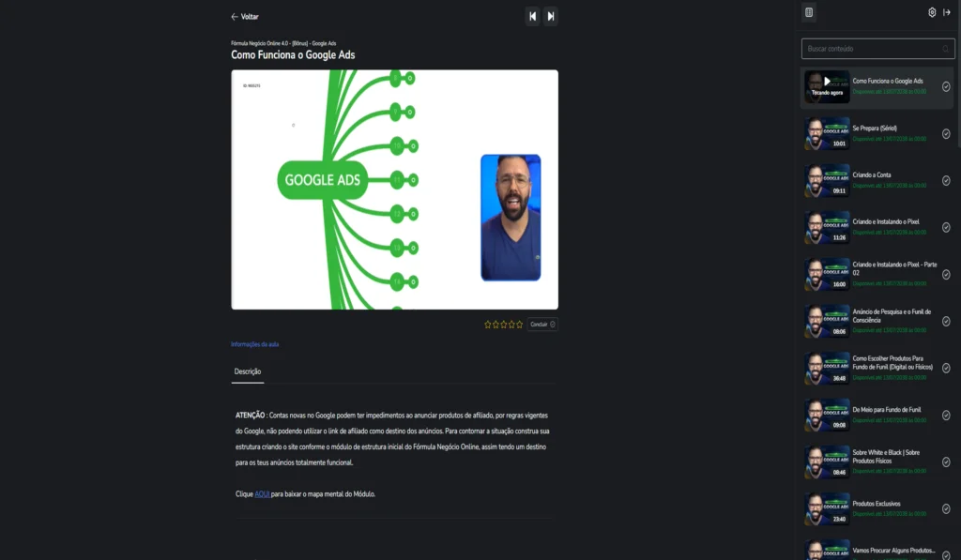Mark 'Criando a Conta' lesson as complete
Screen dimensions: 961x560
pyautogui.click(x=946, y=180)
